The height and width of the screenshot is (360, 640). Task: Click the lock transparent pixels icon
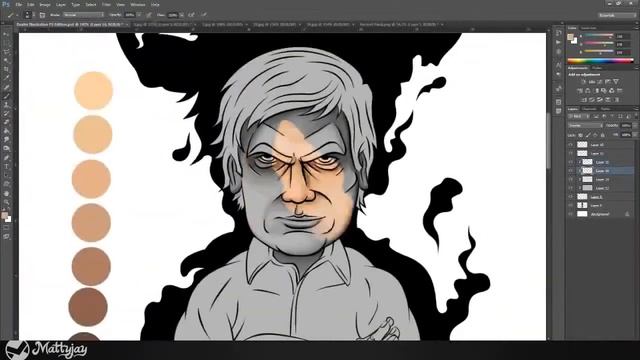click(x=580, y=135)
